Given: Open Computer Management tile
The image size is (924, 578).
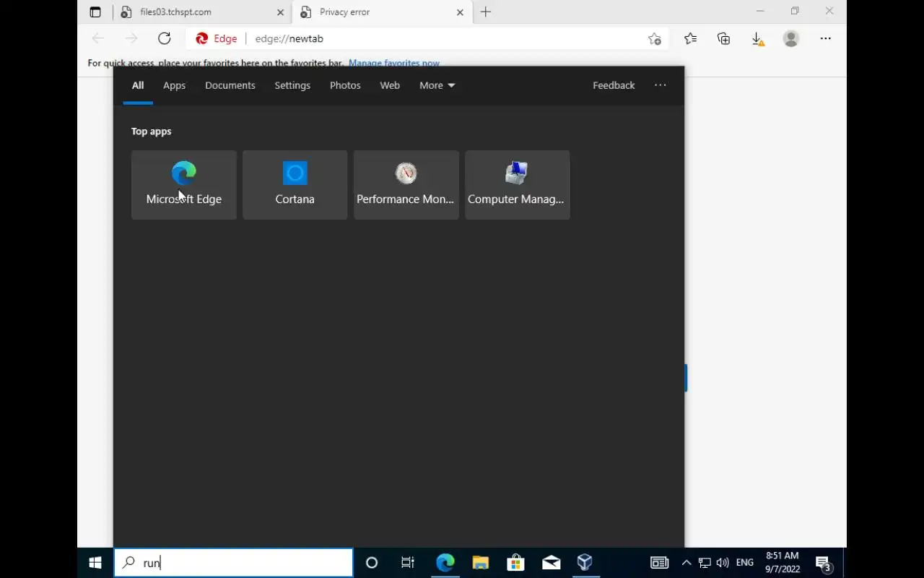Looking at the screenshot, I should [517, 185].
